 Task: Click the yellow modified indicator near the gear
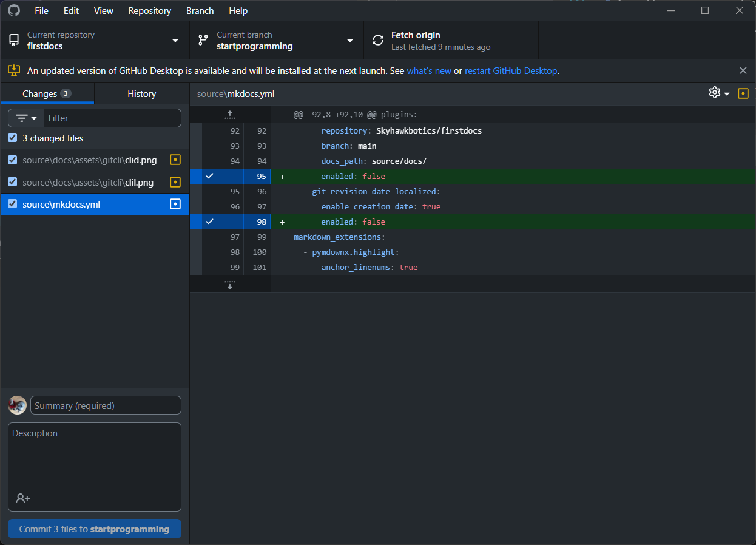(743, 93)
